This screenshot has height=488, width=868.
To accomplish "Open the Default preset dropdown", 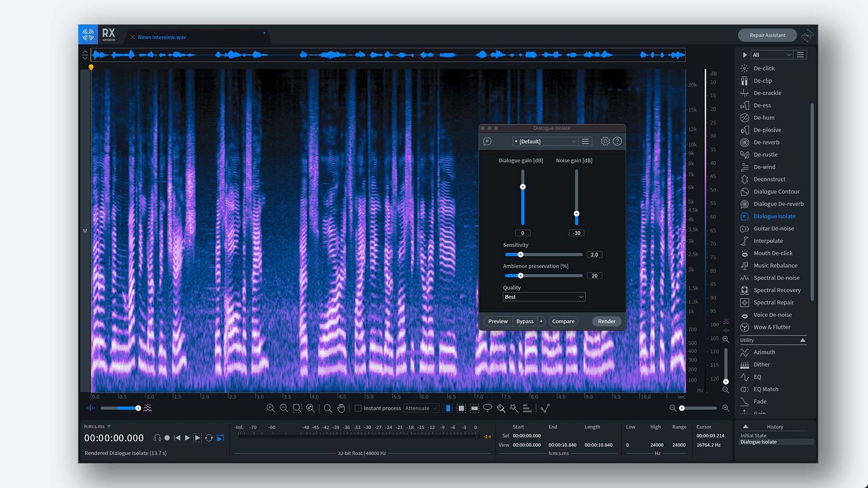I will [x=544, y=142].
